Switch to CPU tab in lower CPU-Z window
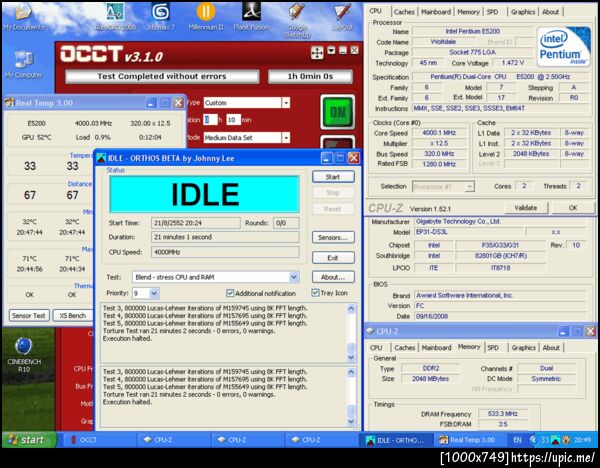 pos(376,347)
